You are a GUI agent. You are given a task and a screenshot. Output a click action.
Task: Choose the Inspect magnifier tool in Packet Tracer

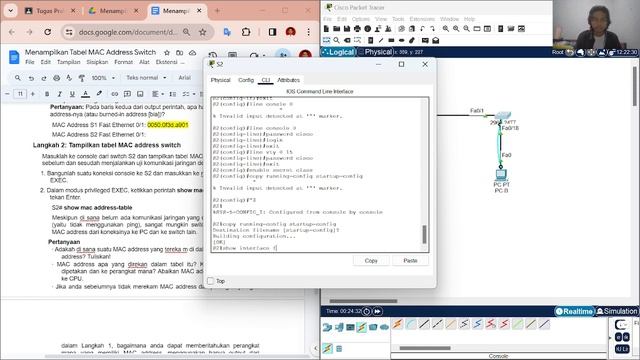pyautogui.click(x=336, y=40)
